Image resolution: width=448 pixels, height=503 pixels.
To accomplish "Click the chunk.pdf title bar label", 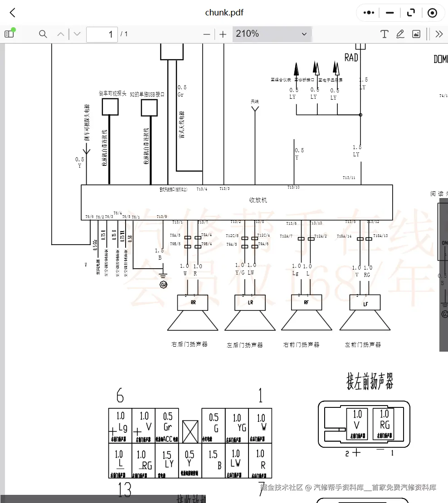I will click(224, 13).
